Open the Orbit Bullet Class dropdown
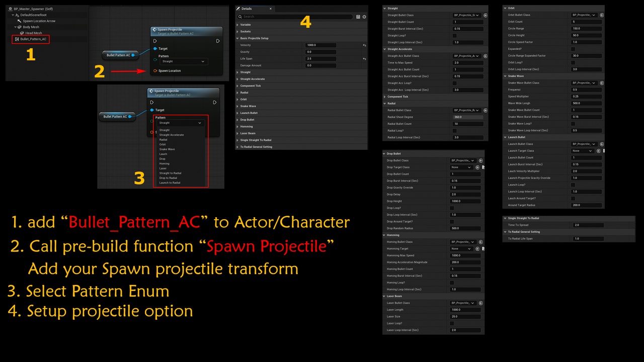The image size is (644, 362). click(x=585, y=15)
